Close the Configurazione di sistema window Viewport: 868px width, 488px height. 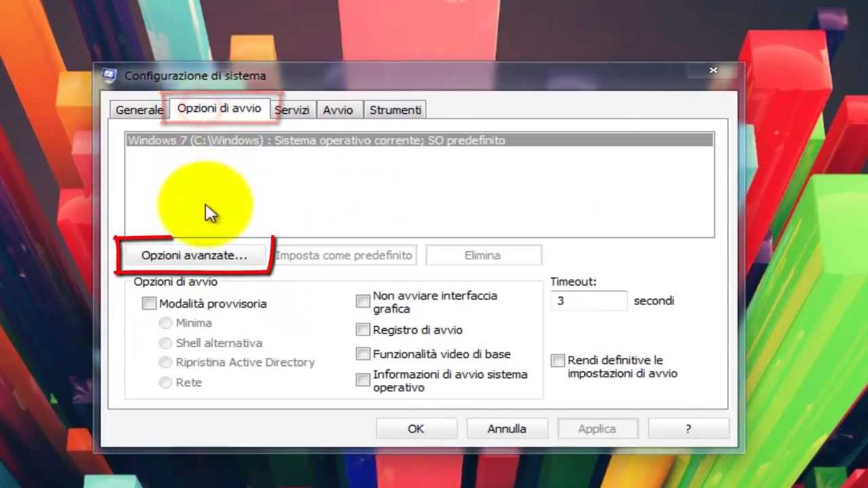[x=713, y=70]
